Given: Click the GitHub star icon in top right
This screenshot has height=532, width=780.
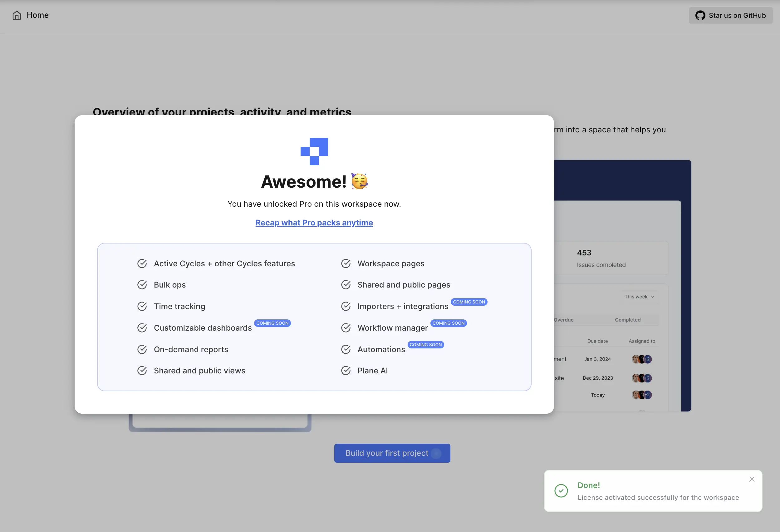Looking at the screenshot, I should pos(700,15).
